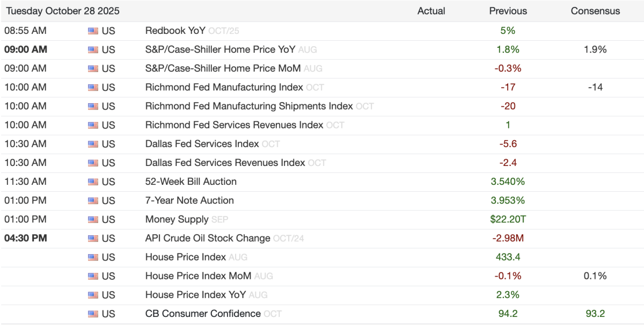This screenshot has width=644, height=325.
Task: Click the $22.20T previous Money Supply value
Action: pyautogui.click(x=508, y=219)
